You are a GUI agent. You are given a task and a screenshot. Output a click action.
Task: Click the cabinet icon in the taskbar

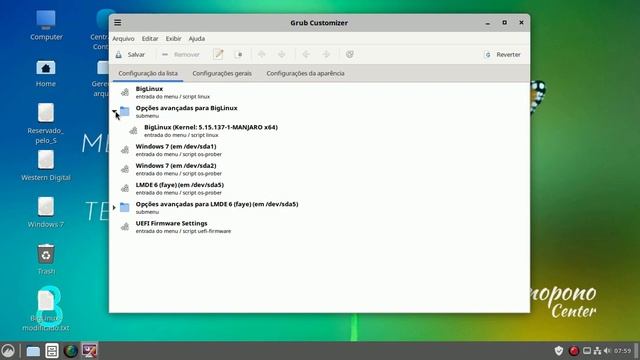click(x=52, y=351)
